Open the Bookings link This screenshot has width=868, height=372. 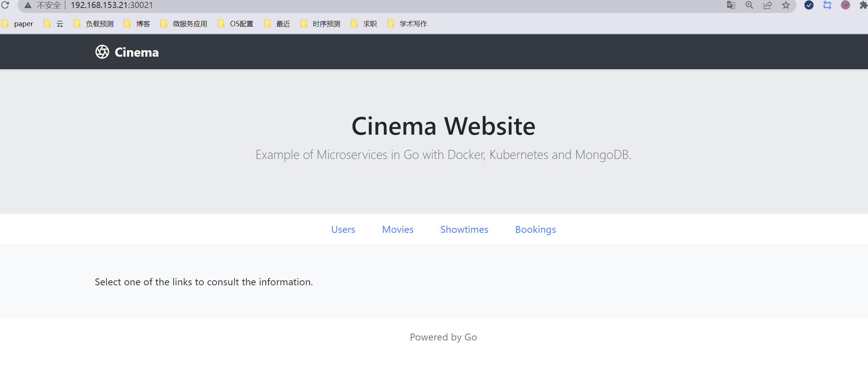pyautogui.click(x=536, y=230)
